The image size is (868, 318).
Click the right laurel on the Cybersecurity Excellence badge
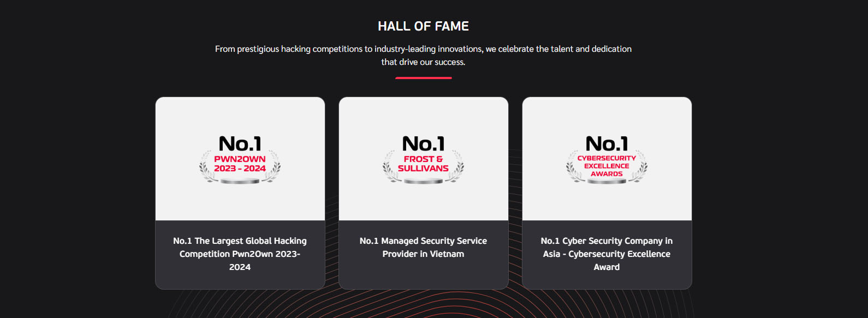[642, 167]
